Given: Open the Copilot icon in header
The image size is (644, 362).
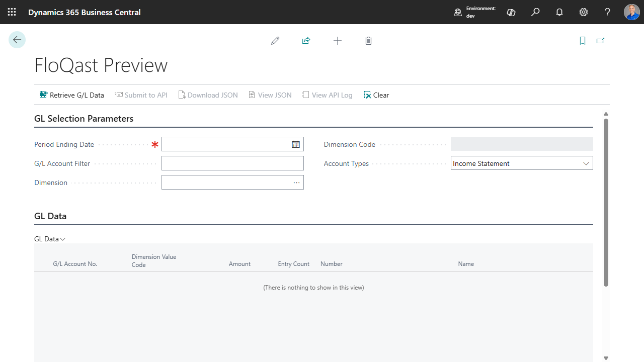Looking at the screenshot, I should pyautogui.click(x=511, y=12).
